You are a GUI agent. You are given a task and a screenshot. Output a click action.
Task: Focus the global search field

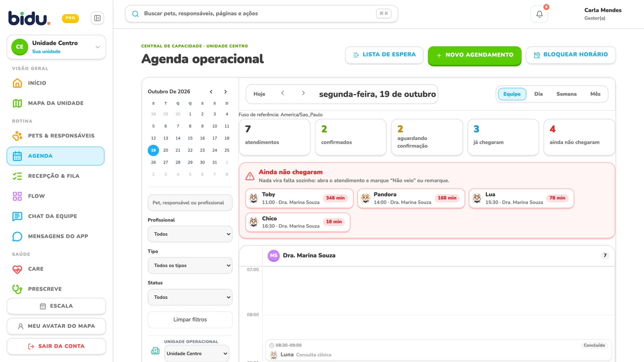(261, 14)
